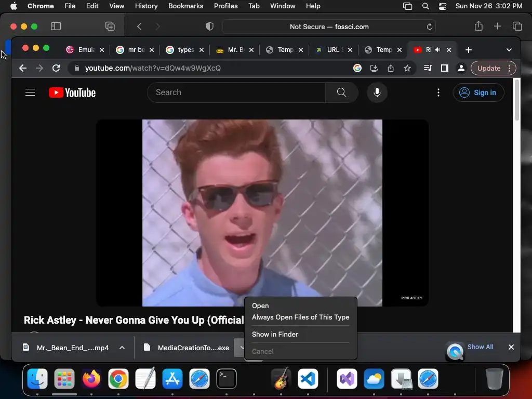The height and width of the screenshot is (399, 532).
Task: Open YouTube settings three-dot menu
Action: (438, 92)
